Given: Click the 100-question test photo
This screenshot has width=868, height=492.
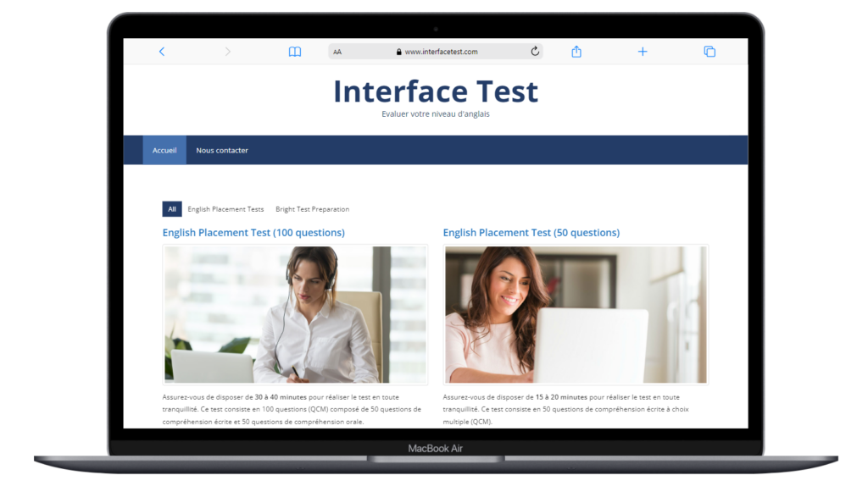Looking at the screenshot, I should click(293, 313).
